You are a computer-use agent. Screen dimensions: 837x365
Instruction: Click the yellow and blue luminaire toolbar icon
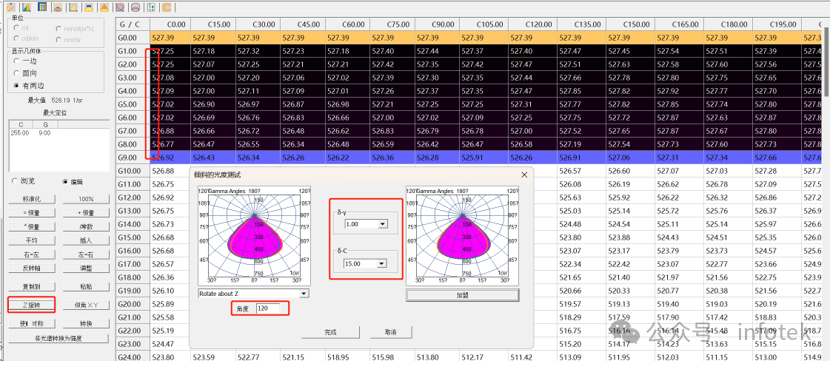point(89,7)
